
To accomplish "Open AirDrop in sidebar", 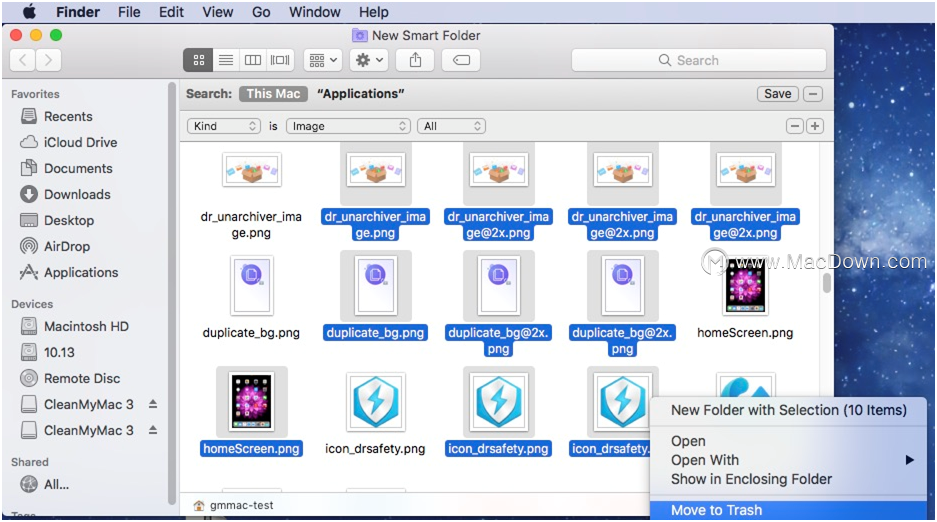I will click(55, 246).
